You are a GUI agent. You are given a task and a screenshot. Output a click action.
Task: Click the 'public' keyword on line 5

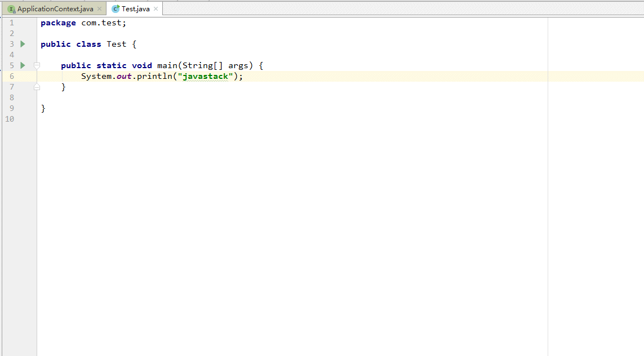(x=76, y=66)
